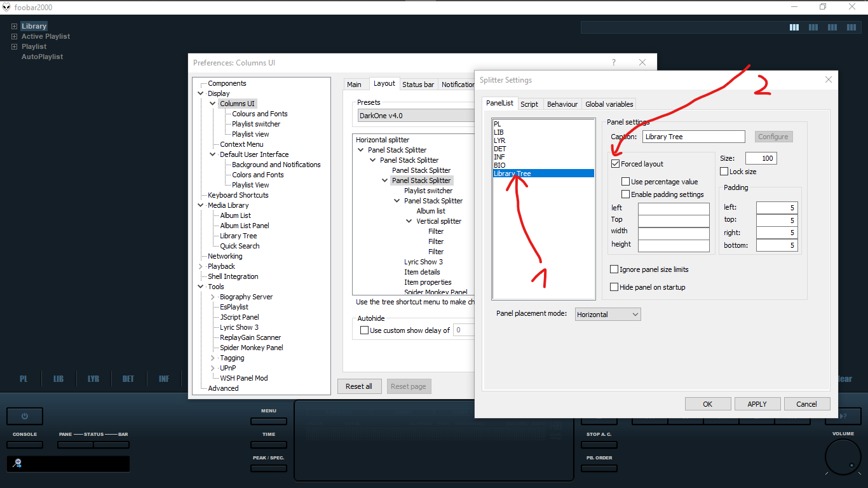Click the Padding top field
868x488 pixels.
pos(776,220)
